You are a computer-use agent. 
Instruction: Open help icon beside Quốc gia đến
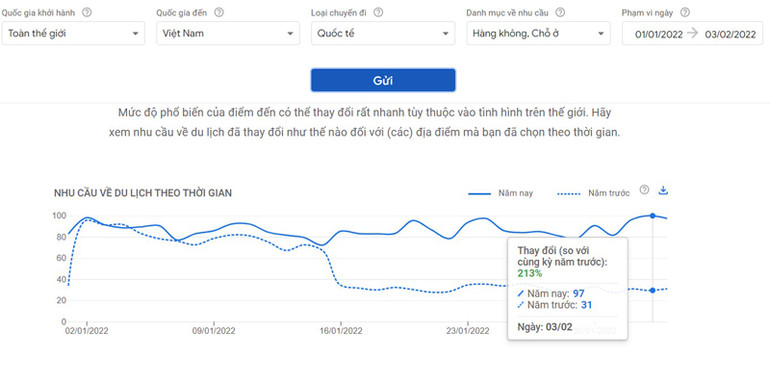coord(219,12)
